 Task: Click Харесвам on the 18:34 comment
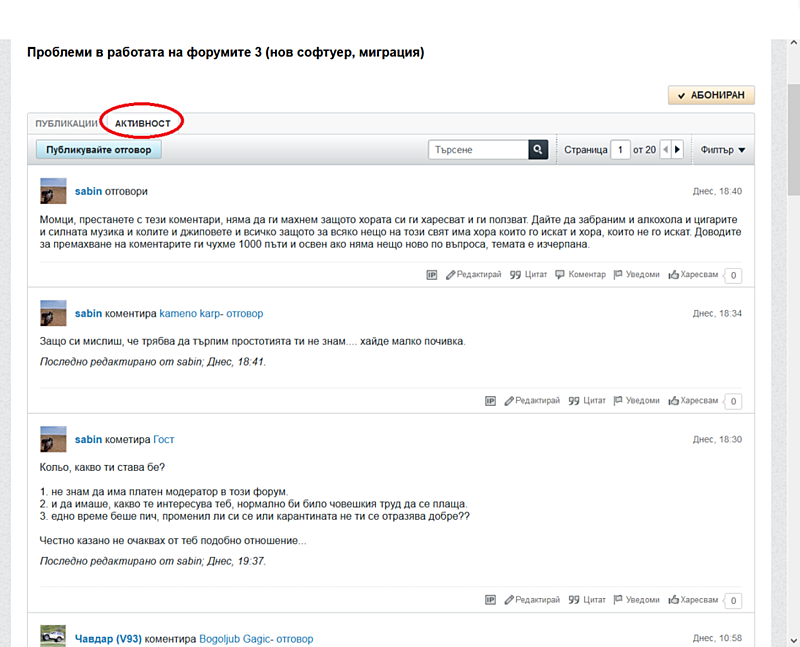point(693,401)
